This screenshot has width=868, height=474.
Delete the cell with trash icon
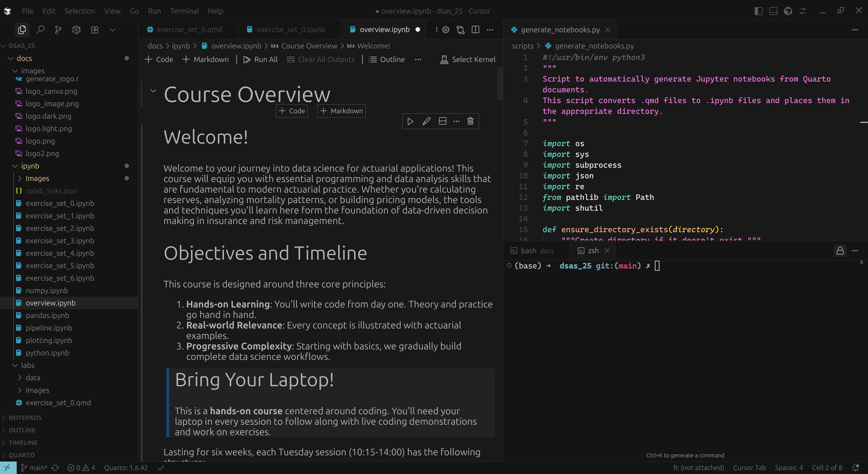pos(470,121)
